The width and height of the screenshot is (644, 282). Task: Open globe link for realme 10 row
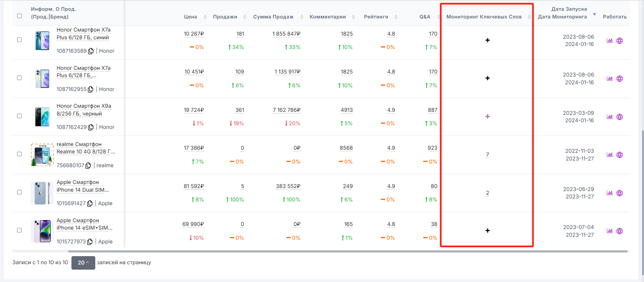point(620,155)
